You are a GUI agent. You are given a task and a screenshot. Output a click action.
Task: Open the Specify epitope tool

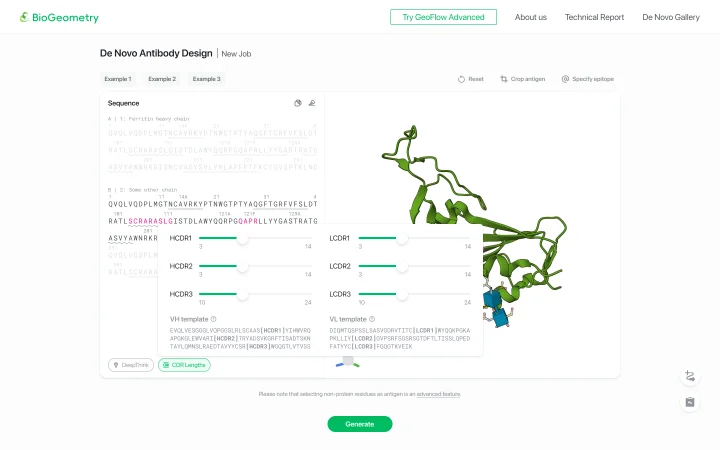[x=587, y=79]
